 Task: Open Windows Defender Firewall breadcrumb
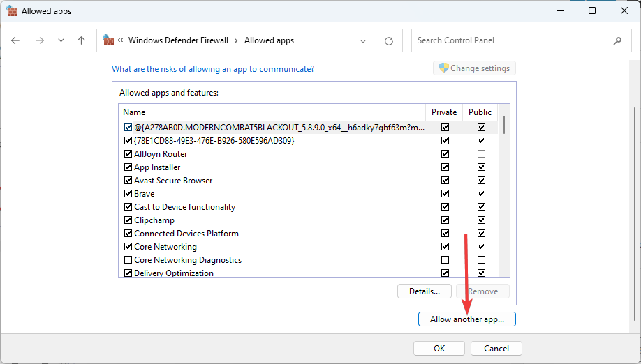click(178, 40)
